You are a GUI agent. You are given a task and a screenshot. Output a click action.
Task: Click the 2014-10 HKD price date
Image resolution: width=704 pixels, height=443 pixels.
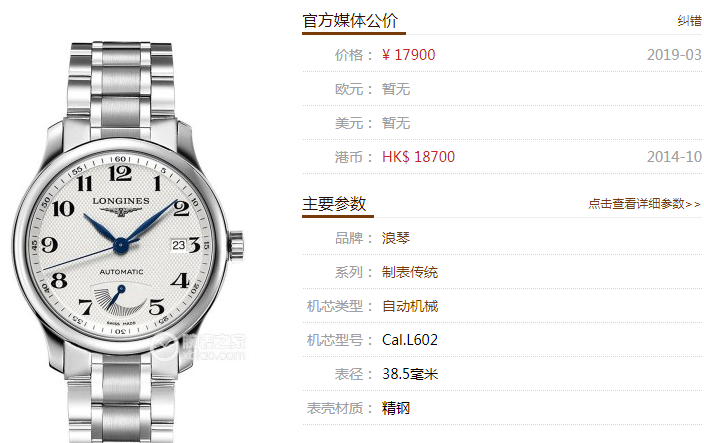[x=674, y=157]
